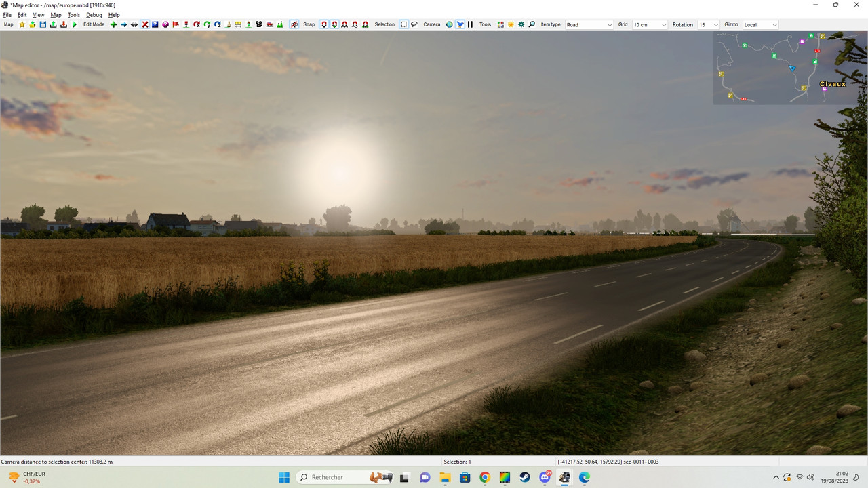Open Steam from the taskbar
The width and height of the screenshot is (868, 488).
pyautogui.click(x=525, y=477)
